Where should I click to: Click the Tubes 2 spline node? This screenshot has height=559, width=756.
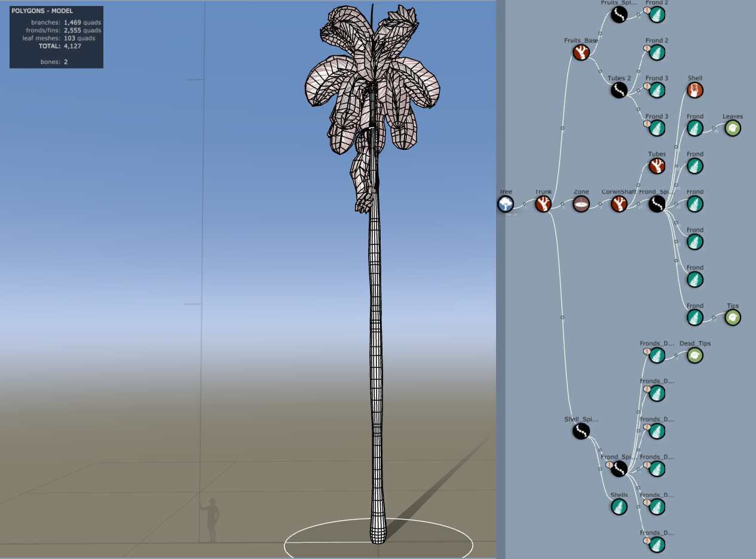619,90
